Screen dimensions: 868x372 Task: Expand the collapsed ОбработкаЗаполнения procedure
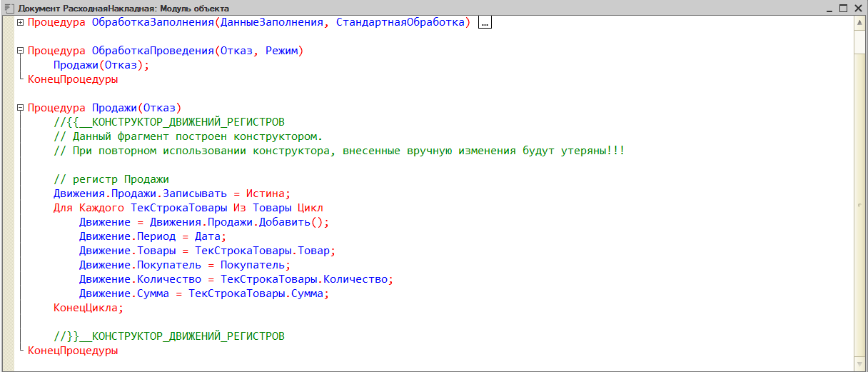20,22
